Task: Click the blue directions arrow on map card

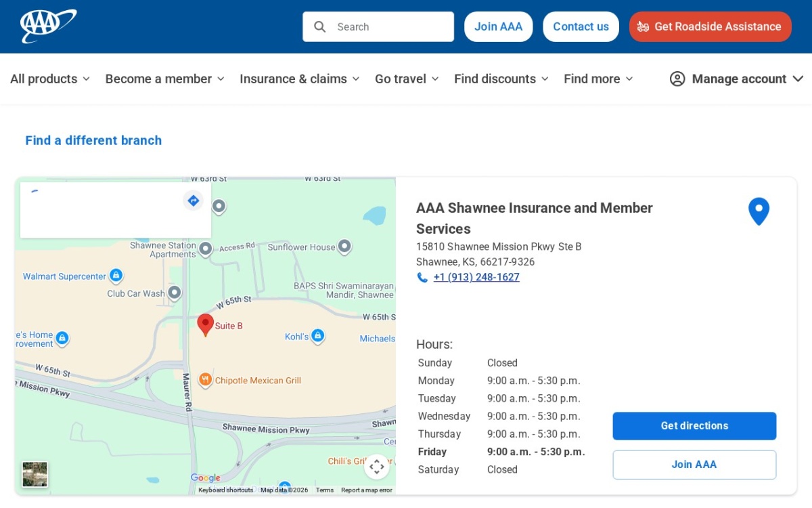Action: (194, 200)
